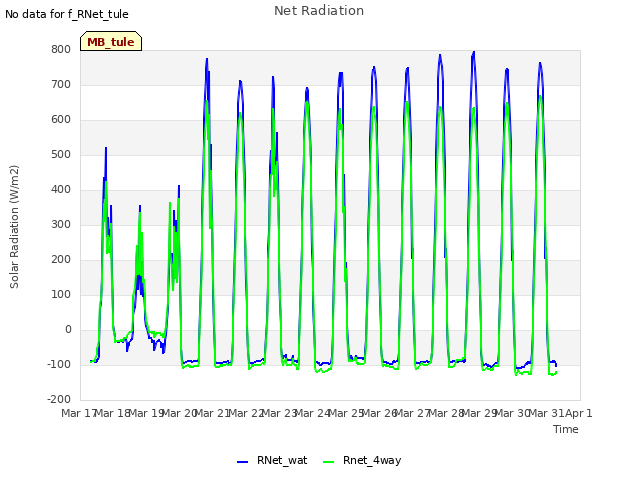The width and height of the screenshot is (640, 480).
Task: Click the 600 y-axis tick label
Action: click(61, 120)
